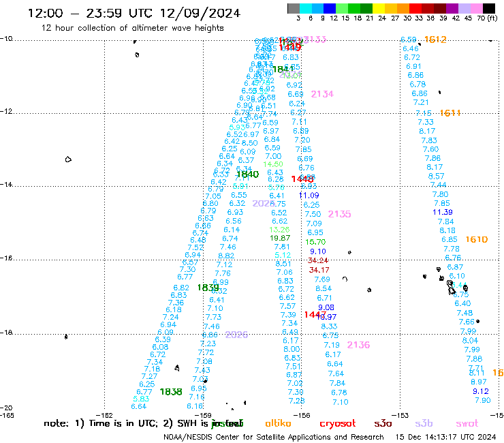Click the 'cryosat' legend label
This screenshot has height=443, width=504.
click(338, 424)
